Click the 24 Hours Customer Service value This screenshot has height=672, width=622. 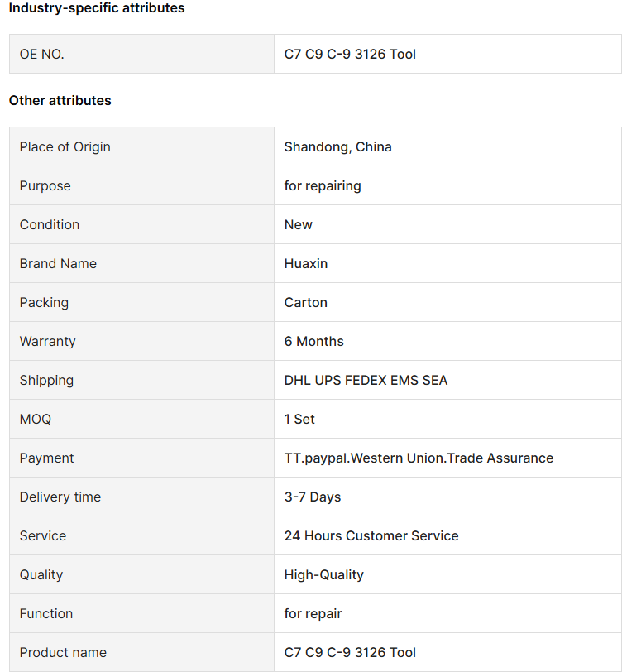tap(371, 535)
